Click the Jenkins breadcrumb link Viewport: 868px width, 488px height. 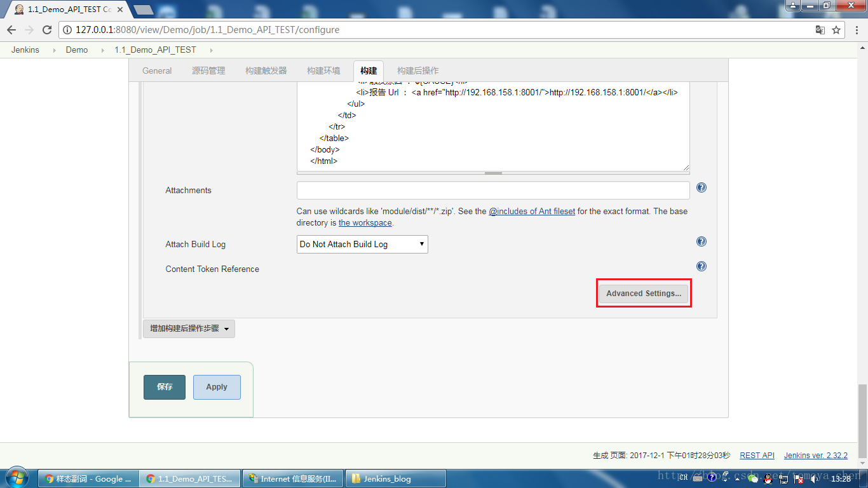(x=25, y=50)
